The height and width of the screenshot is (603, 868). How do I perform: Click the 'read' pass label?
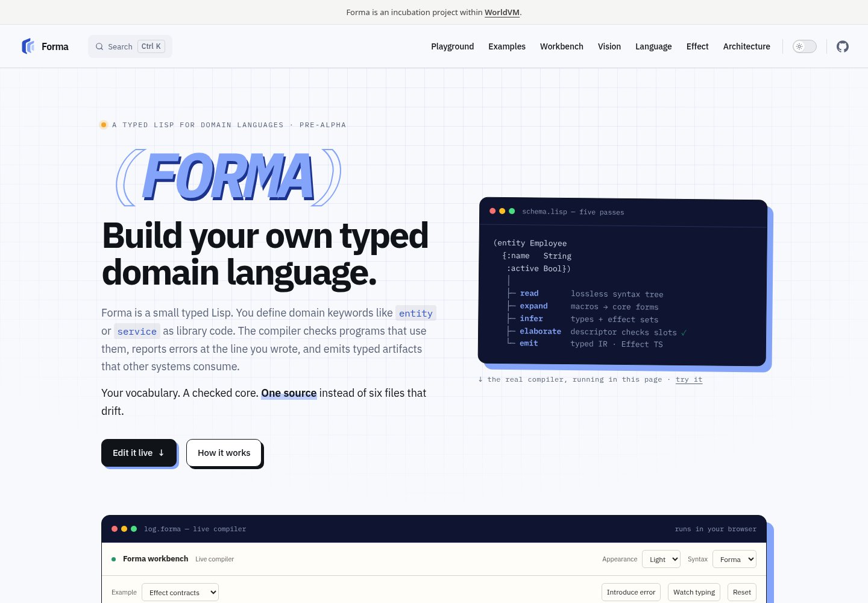click(529, 293)
